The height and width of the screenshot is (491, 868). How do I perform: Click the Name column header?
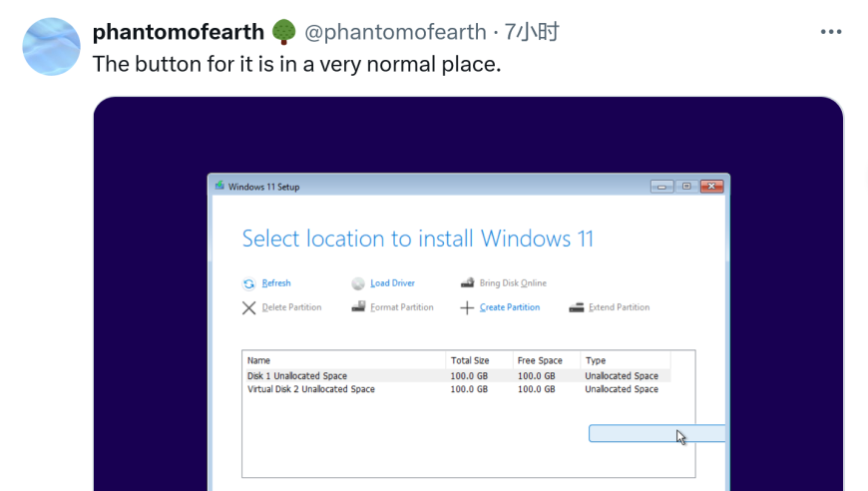coord(344,360)
